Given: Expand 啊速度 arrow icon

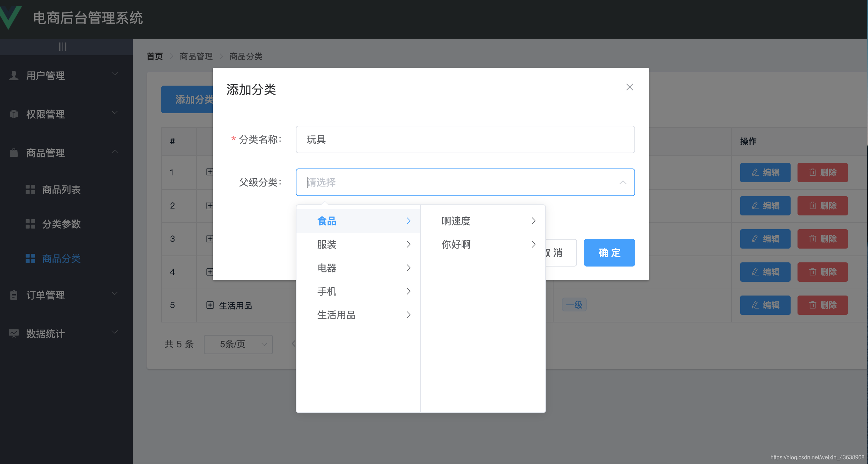Looking at the screenshot, I should tap(534, 221).
